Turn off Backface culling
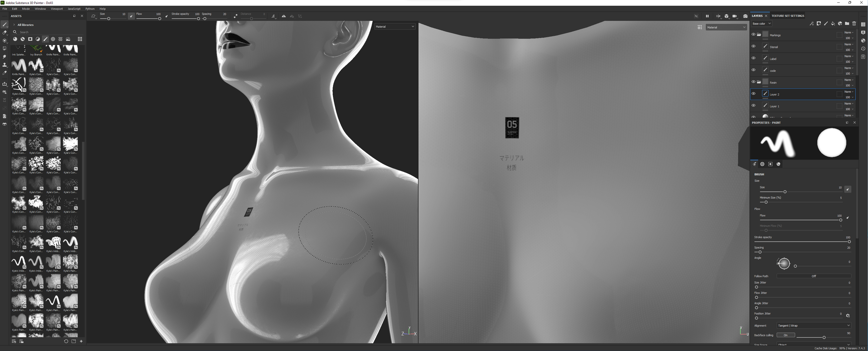 785,335
